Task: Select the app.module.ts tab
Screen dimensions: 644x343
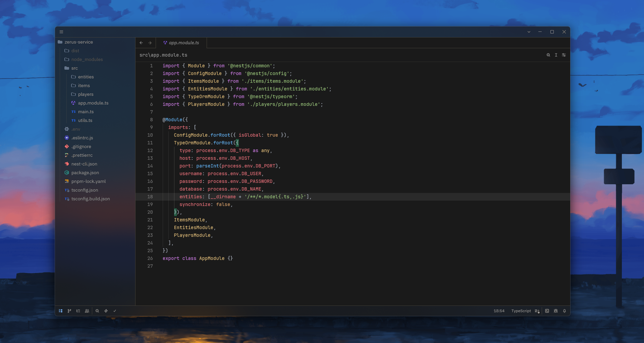Action: (181, 43)
